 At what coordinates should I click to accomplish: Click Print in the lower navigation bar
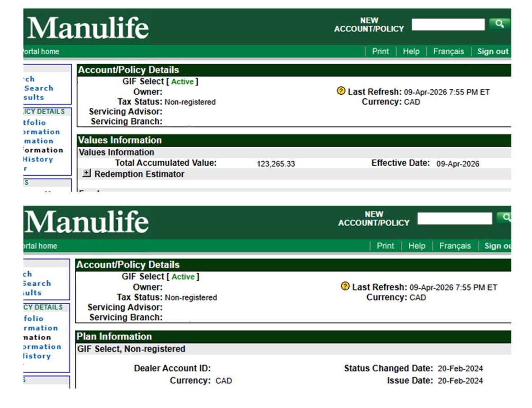click(x=385, y=246)
